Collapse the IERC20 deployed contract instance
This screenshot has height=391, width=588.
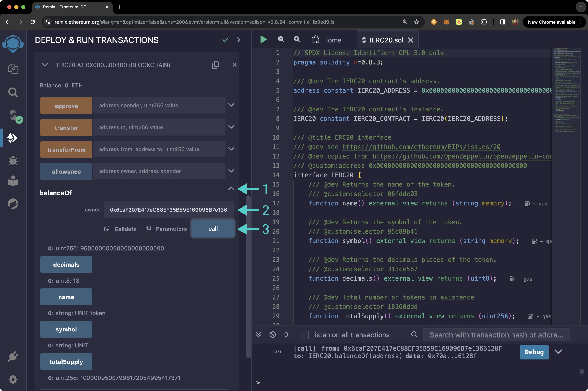tap(45, 65)
